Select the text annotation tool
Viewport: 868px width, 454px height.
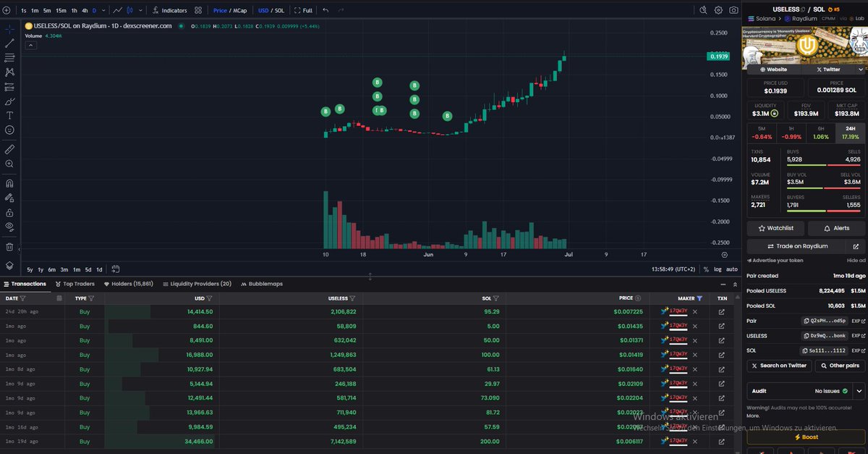click(x=9, y=115)
